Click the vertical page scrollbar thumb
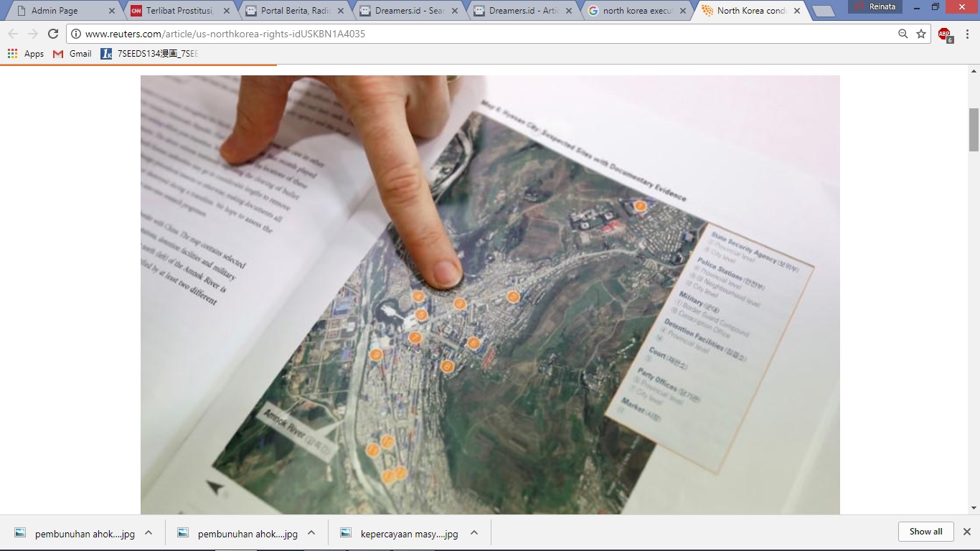Screen dimensions: 980x551 (x=974, y=129)
